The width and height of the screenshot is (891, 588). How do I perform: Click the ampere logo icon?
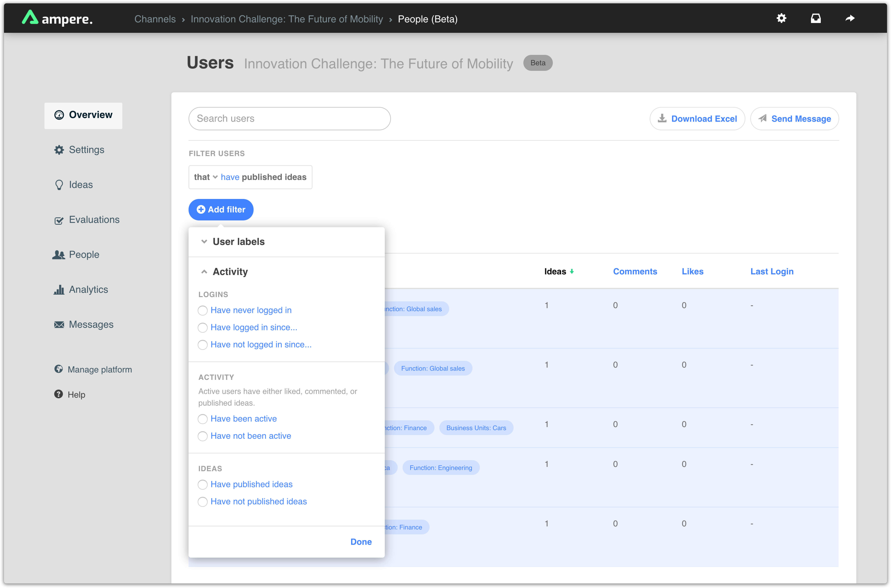[30, 18]
